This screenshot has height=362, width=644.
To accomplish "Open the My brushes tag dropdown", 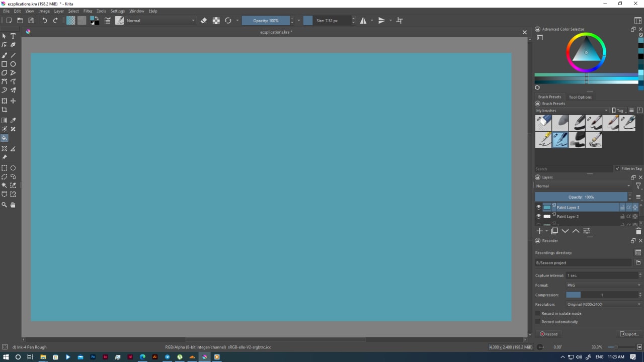I will pos(572,111).
